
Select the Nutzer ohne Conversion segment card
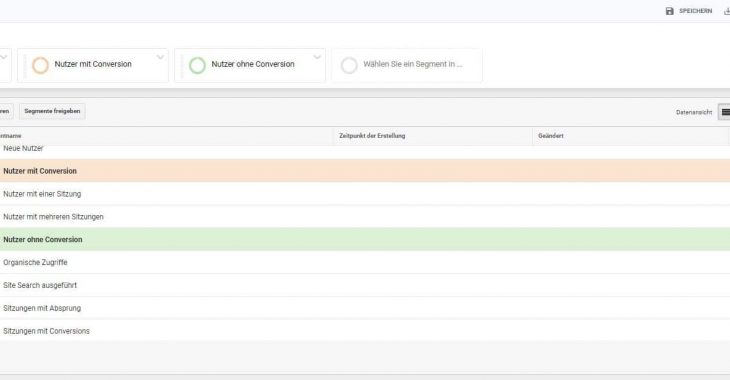click(250, 66)
